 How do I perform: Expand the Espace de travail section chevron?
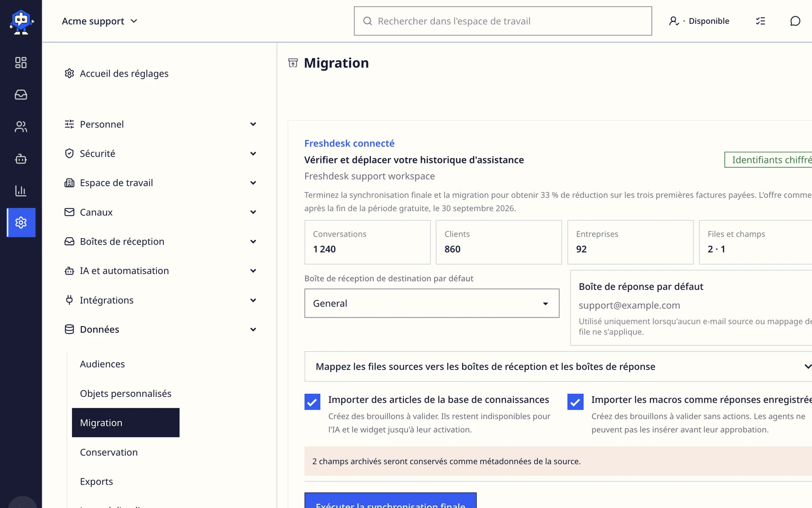[x=253, y=183]
